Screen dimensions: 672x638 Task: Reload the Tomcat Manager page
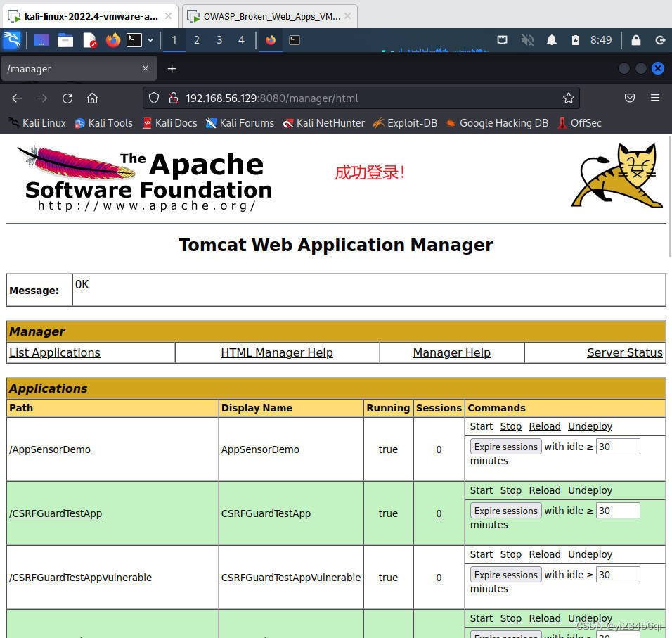[67, 98]
